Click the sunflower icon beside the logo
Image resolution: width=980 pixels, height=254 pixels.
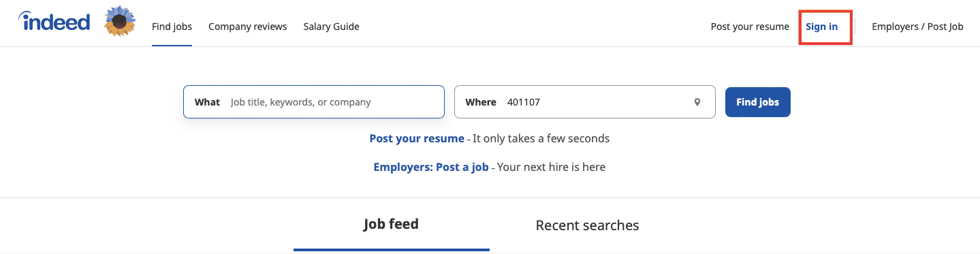(x=120, y=22)
